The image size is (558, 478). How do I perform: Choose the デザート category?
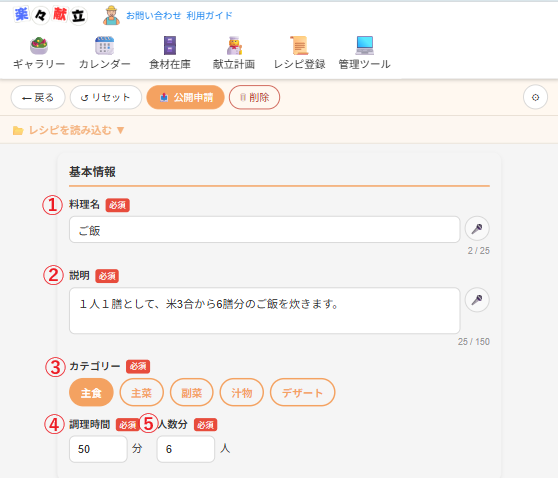(x=302, y=393)
